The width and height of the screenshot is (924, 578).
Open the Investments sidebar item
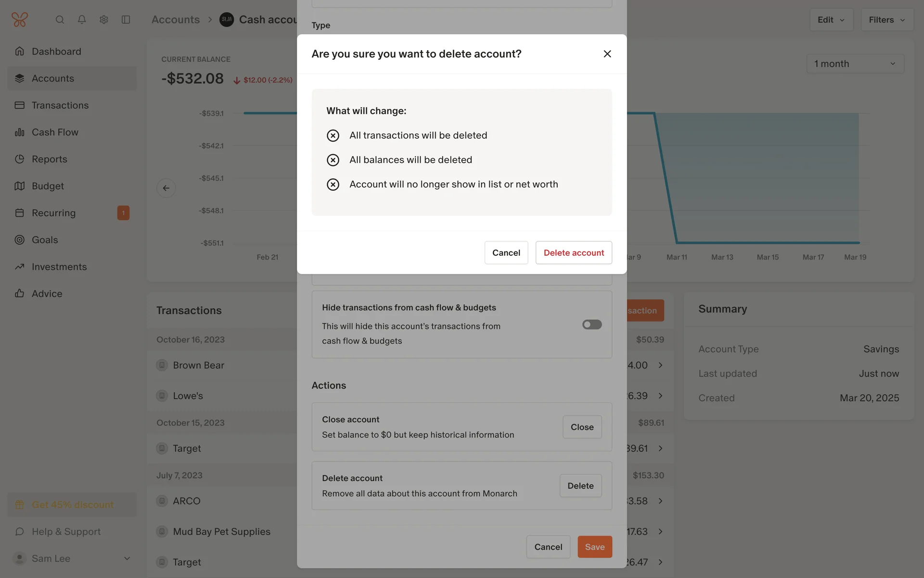(59, 267)
